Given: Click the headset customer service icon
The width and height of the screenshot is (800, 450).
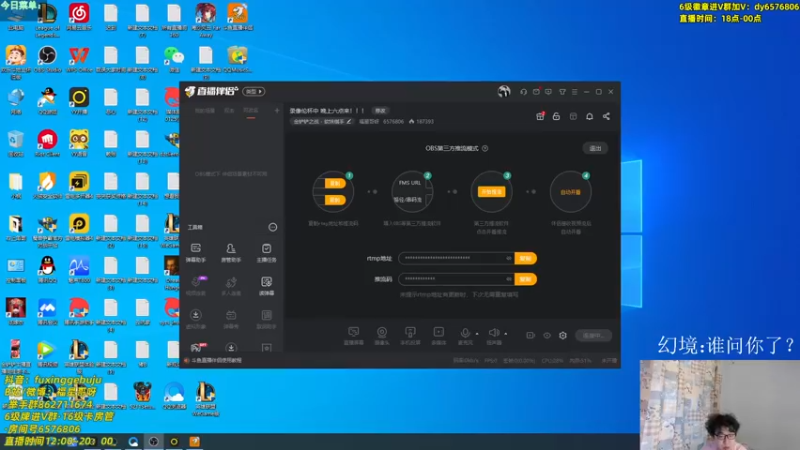Looking at the screenshot, I should click(523, 92).
